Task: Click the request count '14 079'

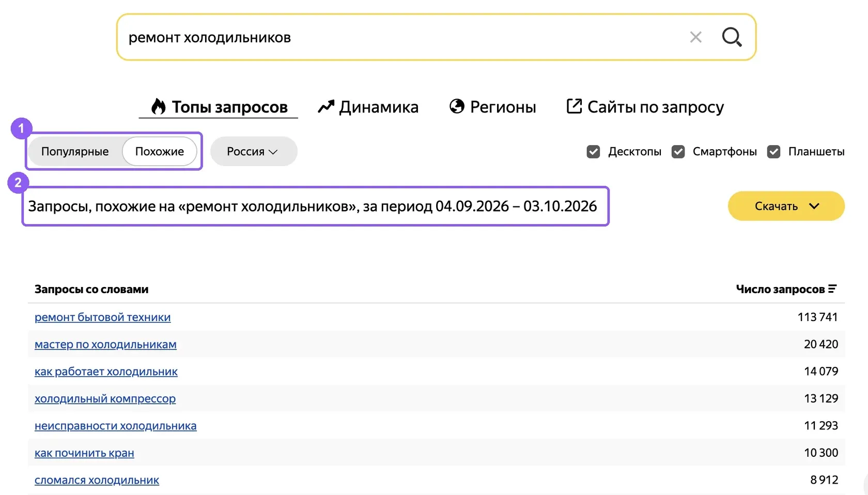Action: (821, 371)
